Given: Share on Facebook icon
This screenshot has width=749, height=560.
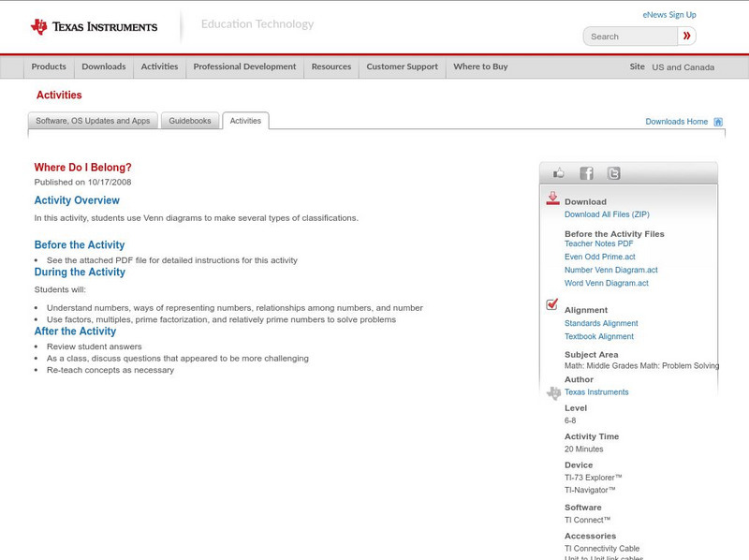Looking at the screenshot, I should (x=586, y=173).
